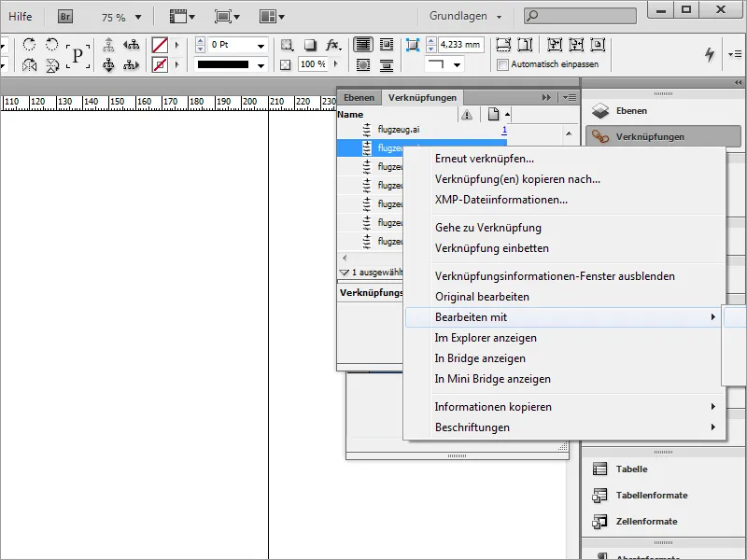
Task: Click the drop shadow icon
Action: pyautogui.click(x=310, y=45)
